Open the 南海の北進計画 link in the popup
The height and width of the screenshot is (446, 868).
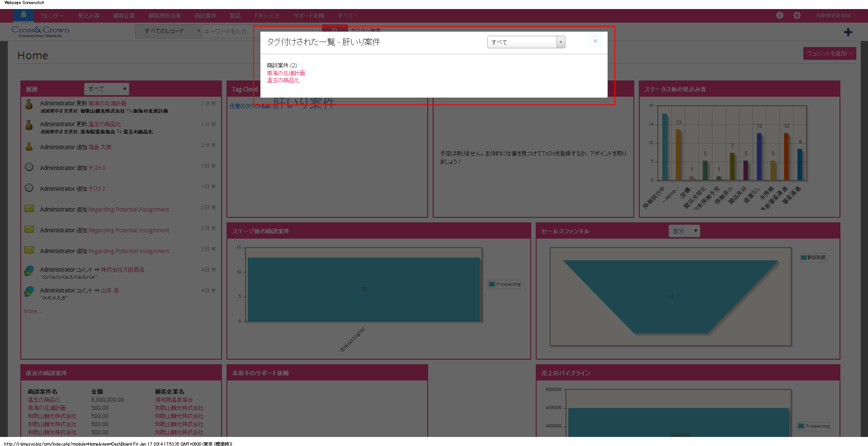[x=286, y=73]
